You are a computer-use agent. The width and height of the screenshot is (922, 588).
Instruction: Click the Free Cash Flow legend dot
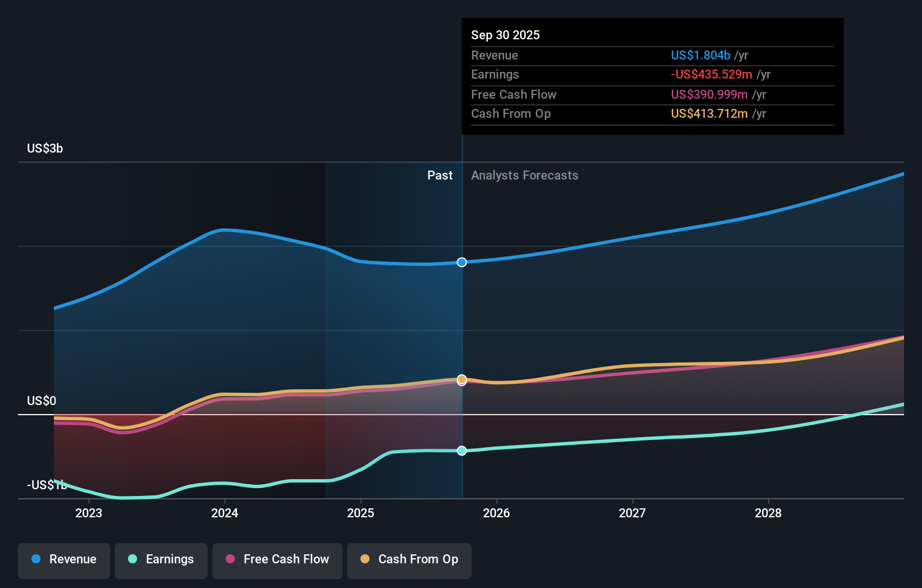pos(230,559)
